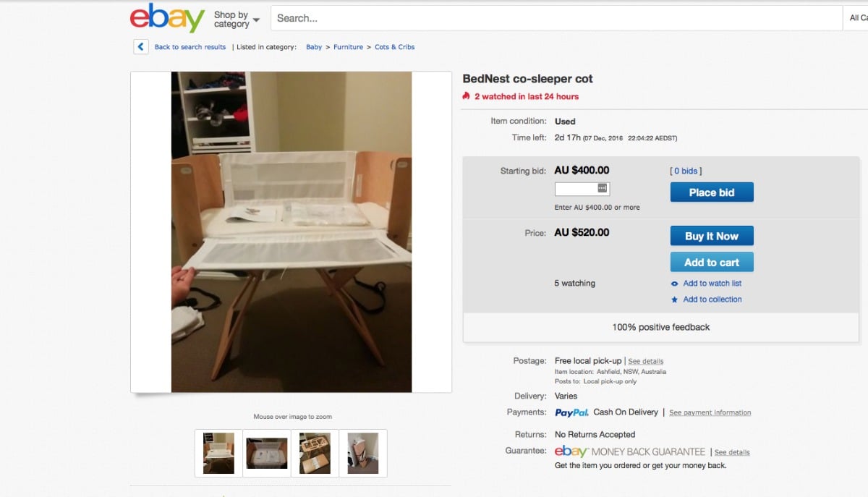Expand the All Categories search dropdown

pyautogui.click(x=855, y=18)
